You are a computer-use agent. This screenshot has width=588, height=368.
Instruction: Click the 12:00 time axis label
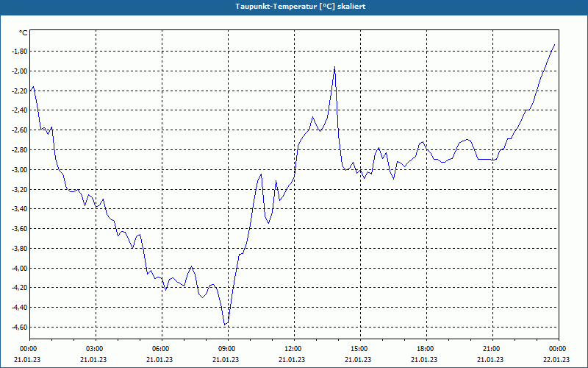tap(294, 349)
